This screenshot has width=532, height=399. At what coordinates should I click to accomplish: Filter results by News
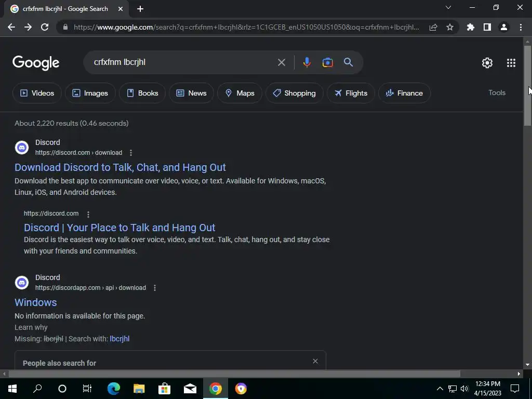click(191, 93)
